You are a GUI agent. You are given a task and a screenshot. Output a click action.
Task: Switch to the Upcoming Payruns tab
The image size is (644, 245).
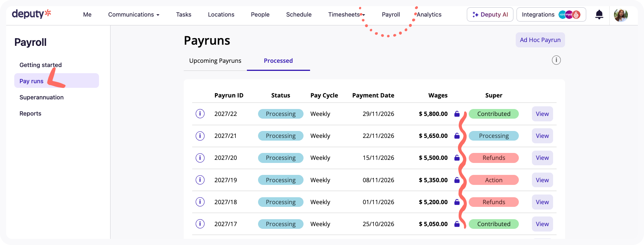[215, 61]
